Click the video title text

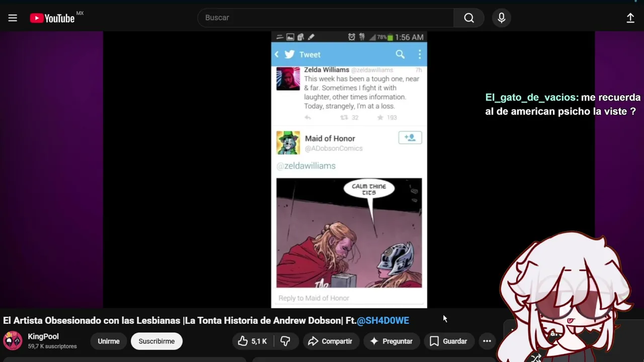[206, 320]
